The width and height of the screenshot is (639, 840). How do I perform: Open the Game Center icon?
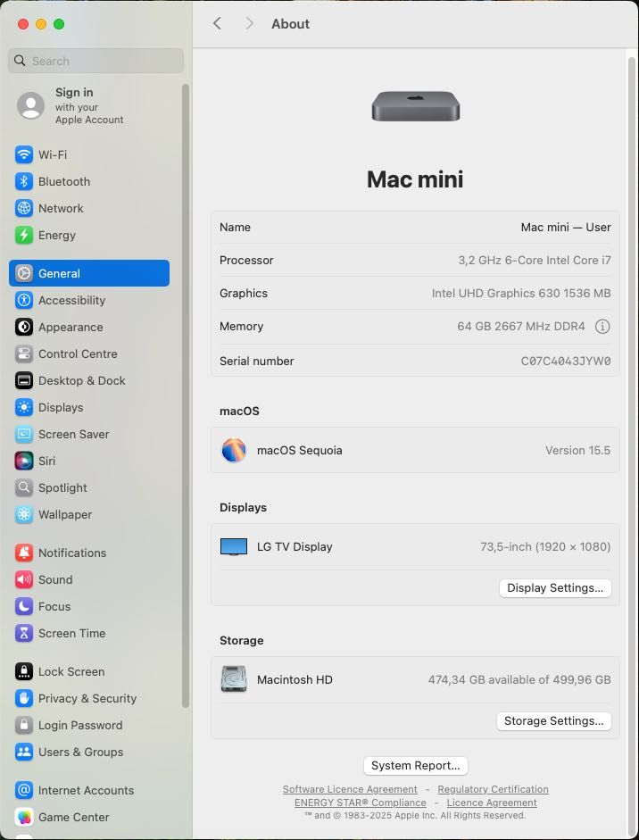(23, 817)
